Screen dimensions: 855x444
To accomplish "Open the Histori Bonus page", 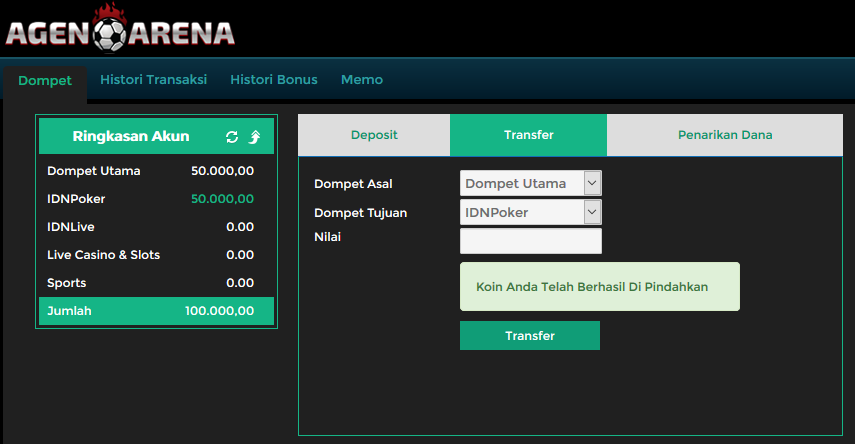I will point(274,80).
